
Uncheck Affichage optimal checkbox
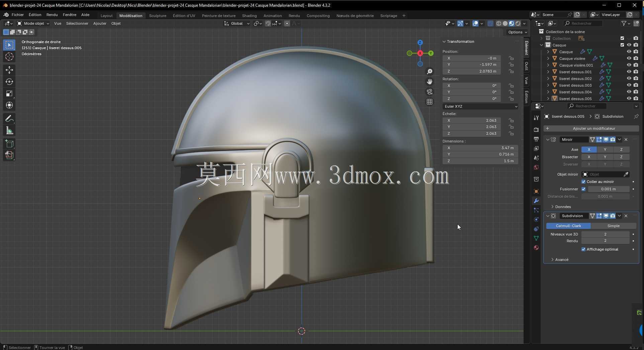(x=583, y=249)
